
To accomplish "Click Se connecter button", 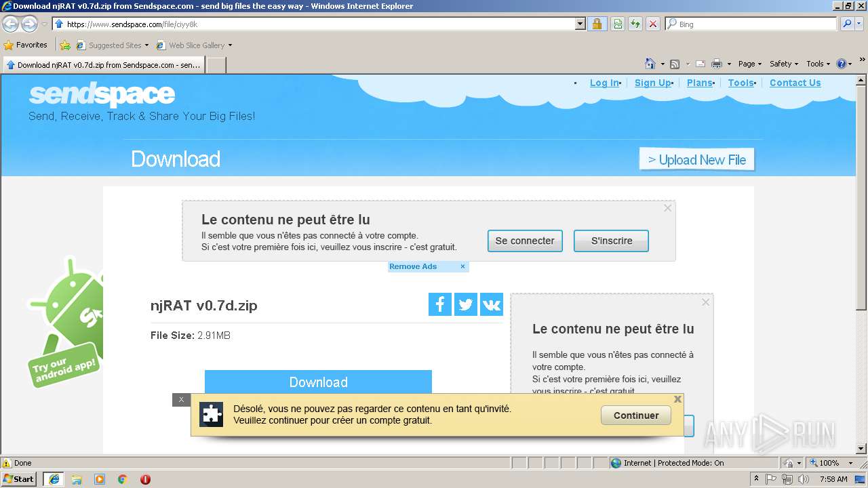I will click(x=525, y=241).
